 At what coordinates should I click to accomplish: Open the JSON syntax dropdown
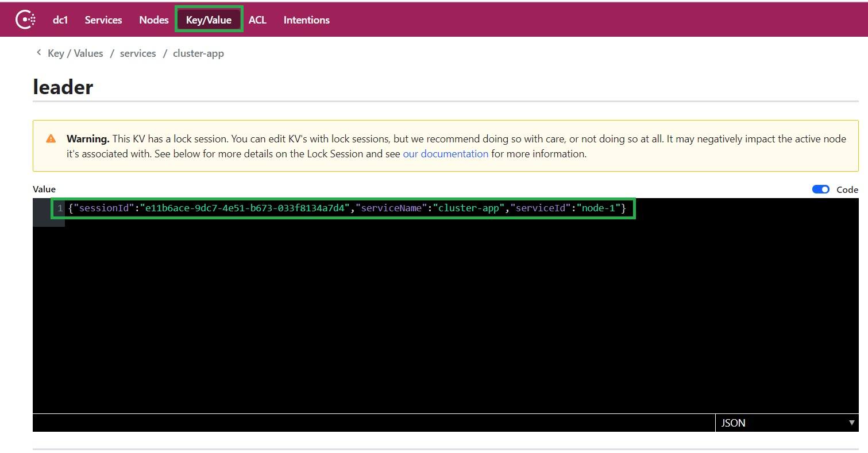[x=786, y=423]
